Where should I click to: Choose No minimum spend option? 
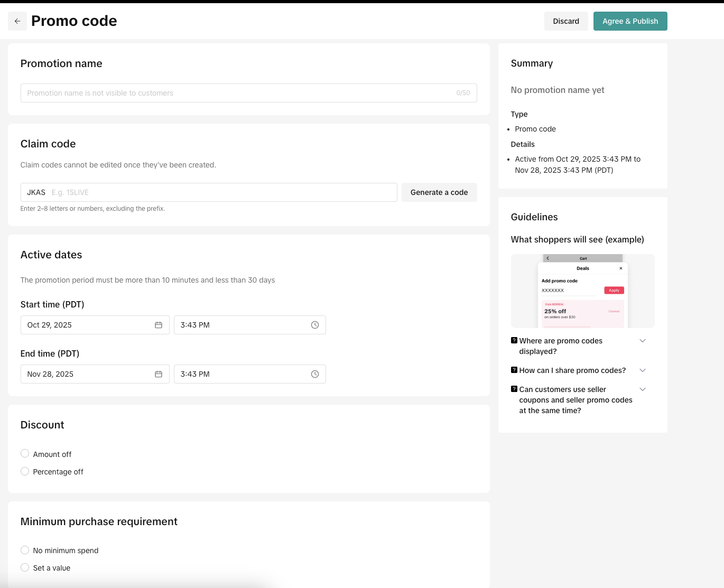(x=25, y=550)
